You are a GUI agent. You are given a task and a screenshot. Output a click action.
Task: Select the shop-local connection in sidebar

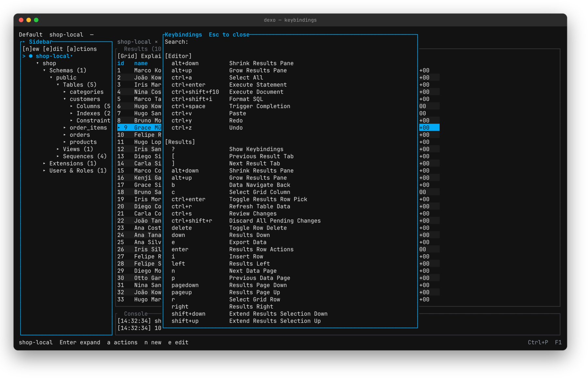pyautogui.click(x=53, y=56)
